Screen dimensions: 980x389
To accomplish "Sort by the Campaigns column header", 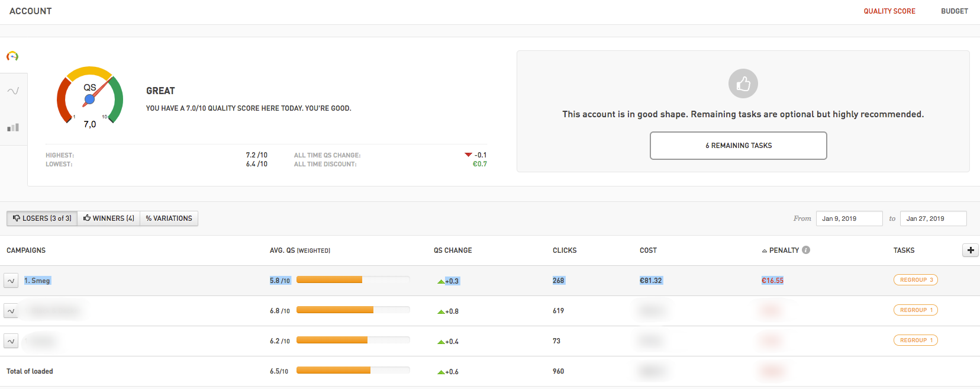I will [26, 250].
